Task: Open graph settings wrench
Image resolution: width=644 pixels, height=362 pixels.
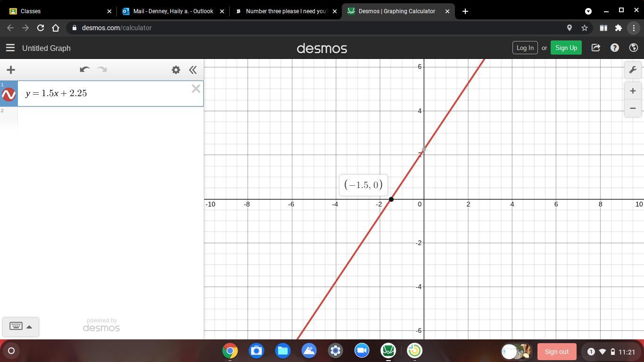Action: pyautogui.click(x=633, y=70)
